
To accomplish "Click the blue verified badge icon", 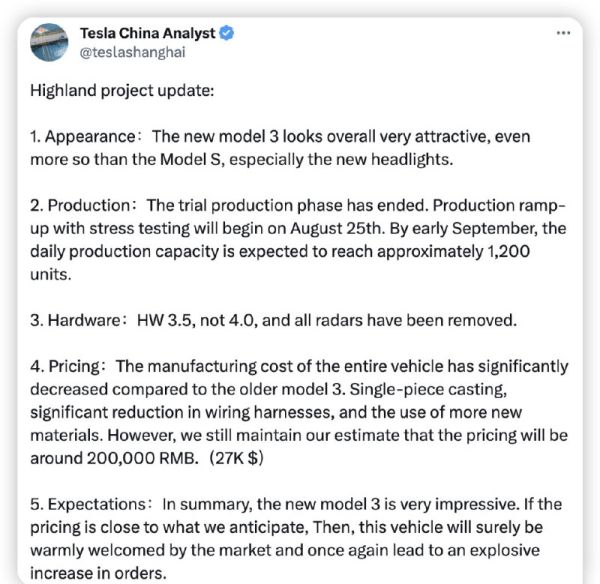I will (227, 32).
